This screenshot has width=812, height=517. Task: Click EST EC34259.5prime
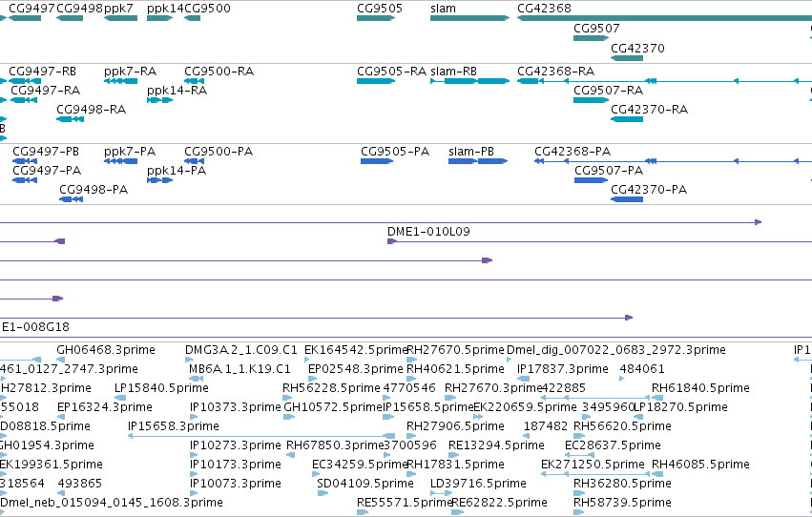317,475
